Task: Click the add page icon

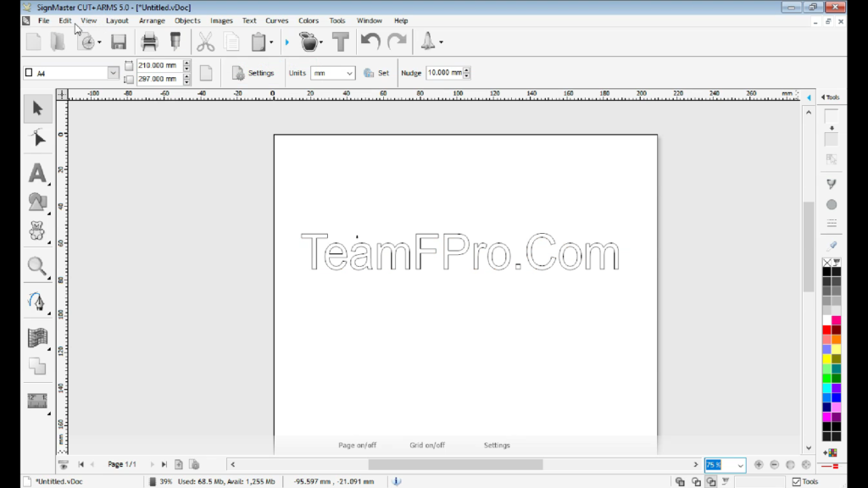Action: pos(179,465)
